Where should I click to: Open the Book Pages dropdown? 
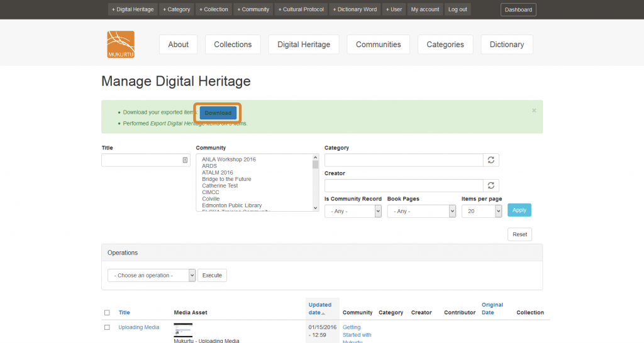coord(421,211)
